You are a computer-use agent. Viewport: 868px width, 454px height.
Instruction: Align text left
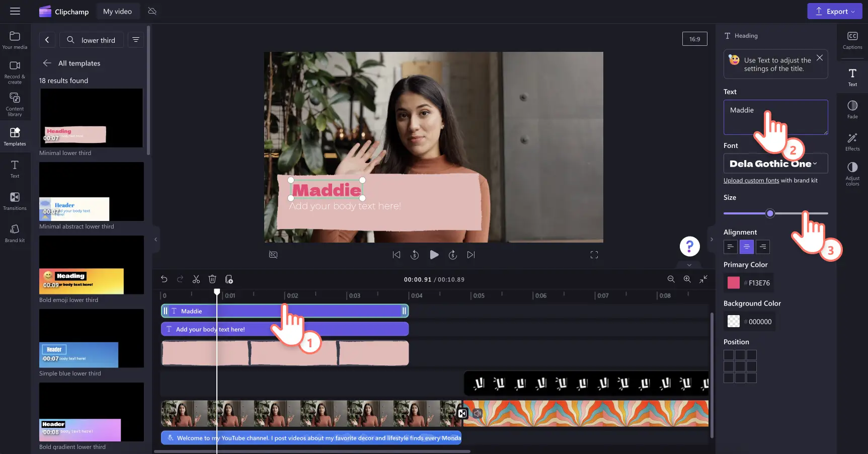(x=730, y=247)
